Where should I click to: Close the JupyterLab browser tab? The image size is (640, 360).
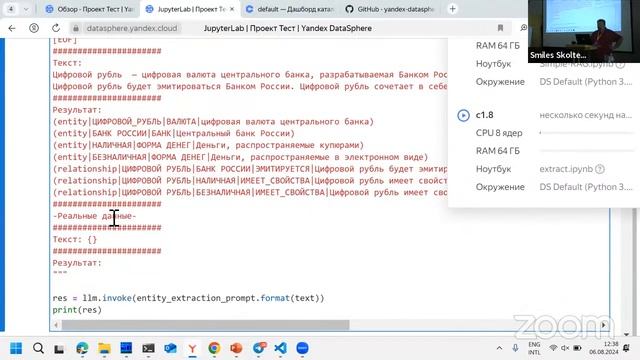click(232, 9)
